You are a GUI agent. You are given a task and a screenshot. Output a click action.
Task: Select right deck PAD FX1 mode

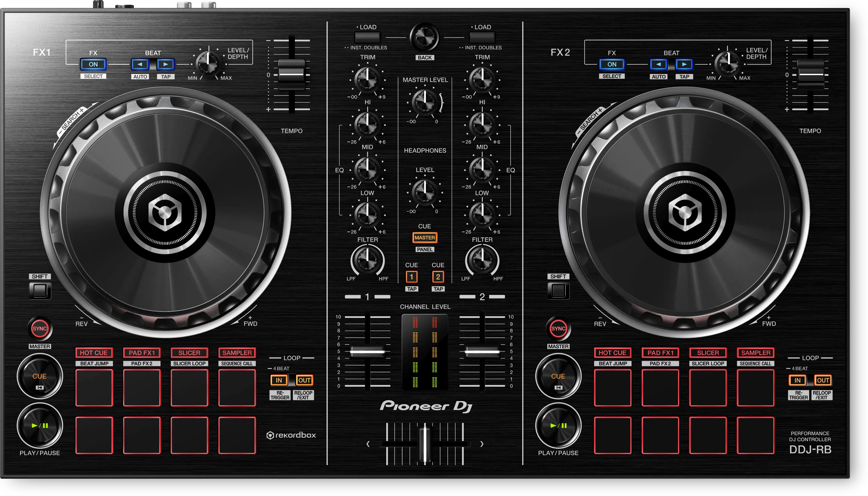pos(660,353)
